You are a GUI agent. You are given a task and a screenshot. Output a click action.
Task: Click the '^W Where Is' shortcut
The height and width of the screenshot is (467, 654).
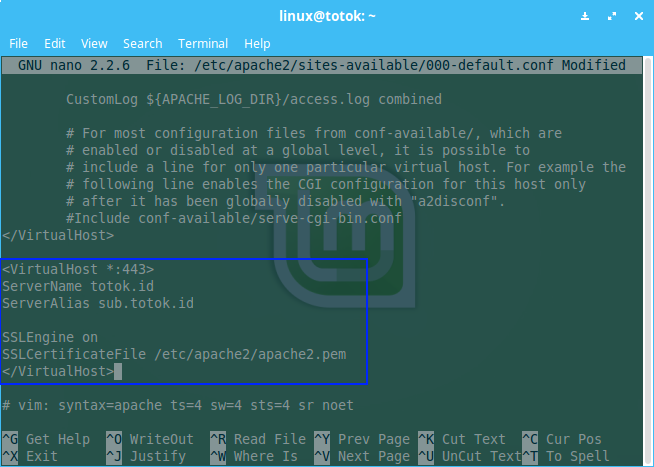pos(254,457)
